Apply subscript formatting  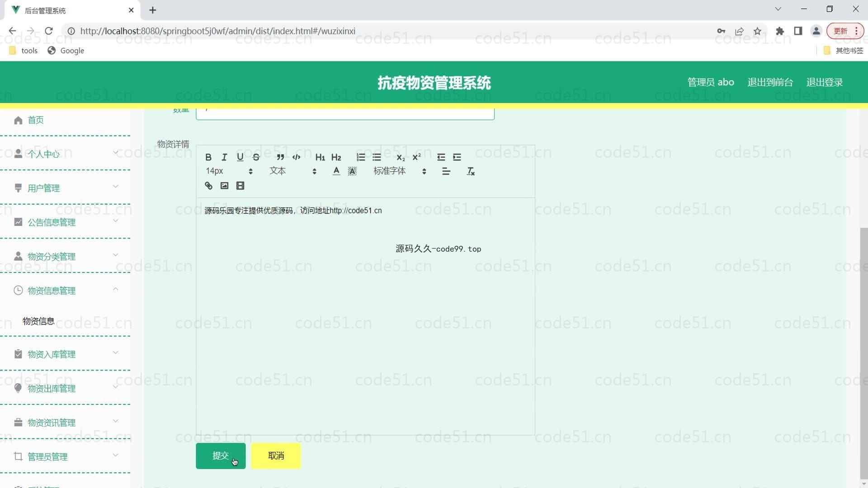pos(401,157)
